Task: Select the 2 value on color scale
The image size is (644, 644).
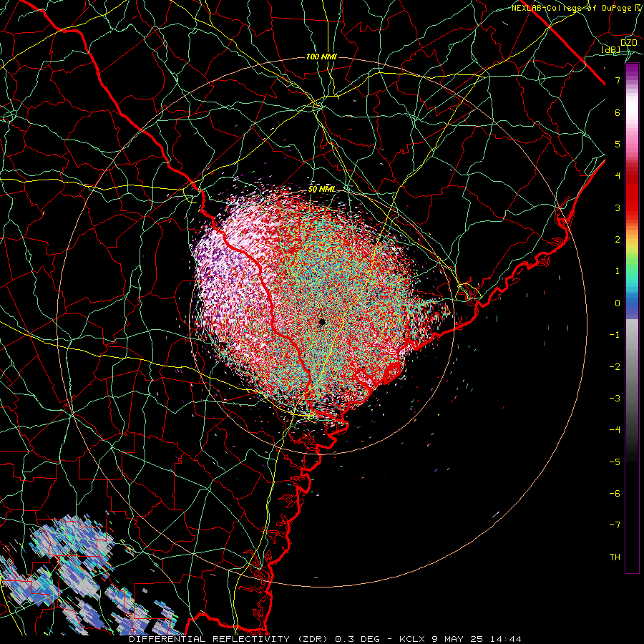Action: click(x=618, y=240)
